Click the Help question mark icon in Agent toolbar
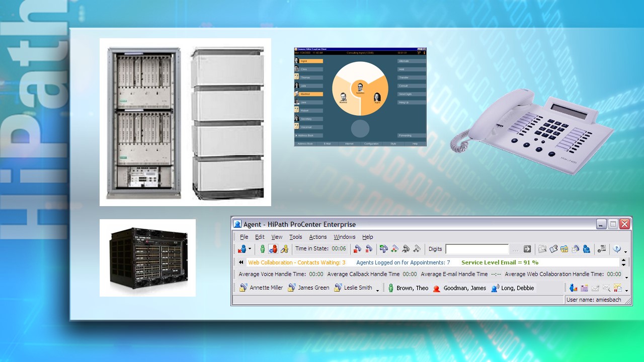The height and width of the screenshot is (362, 644). [617, 249]
